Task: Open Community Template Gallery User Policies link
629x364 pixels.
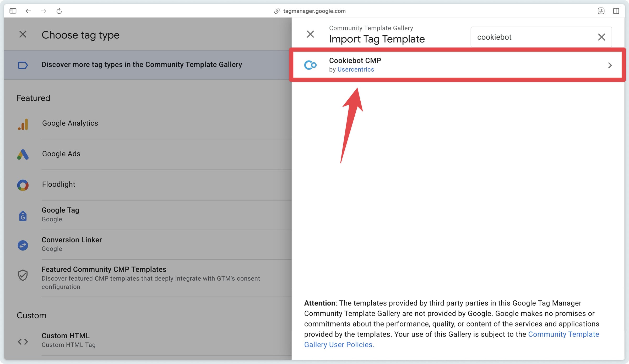Action: point(452,339)
